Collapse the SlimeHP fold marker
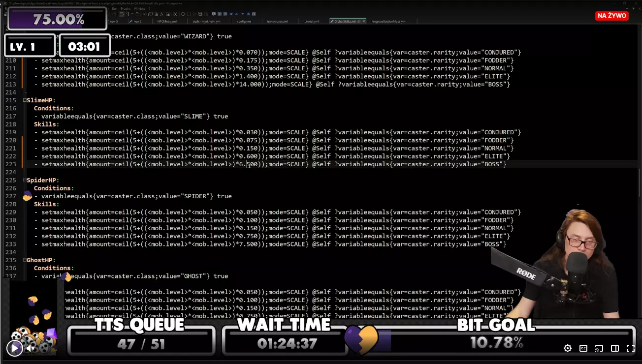The width and height of the screenshot is (642, 364). [25, 100]
